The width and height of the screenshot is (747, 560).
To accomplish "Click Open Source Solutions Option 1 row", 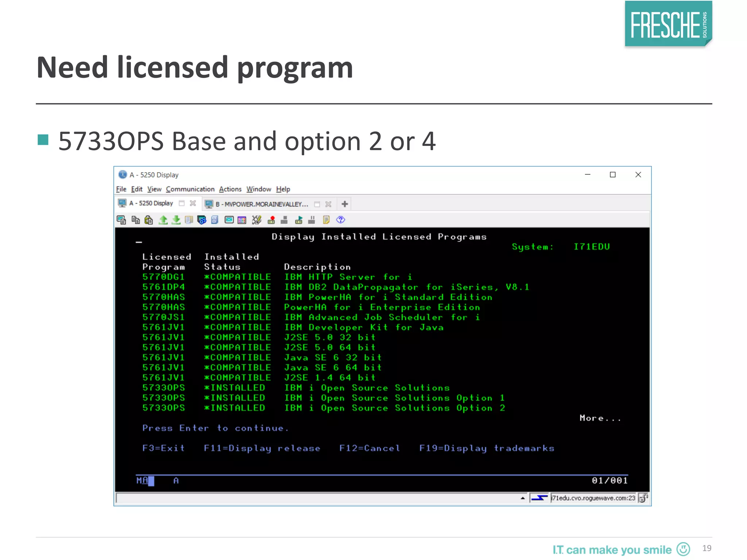I will (324, 398).
